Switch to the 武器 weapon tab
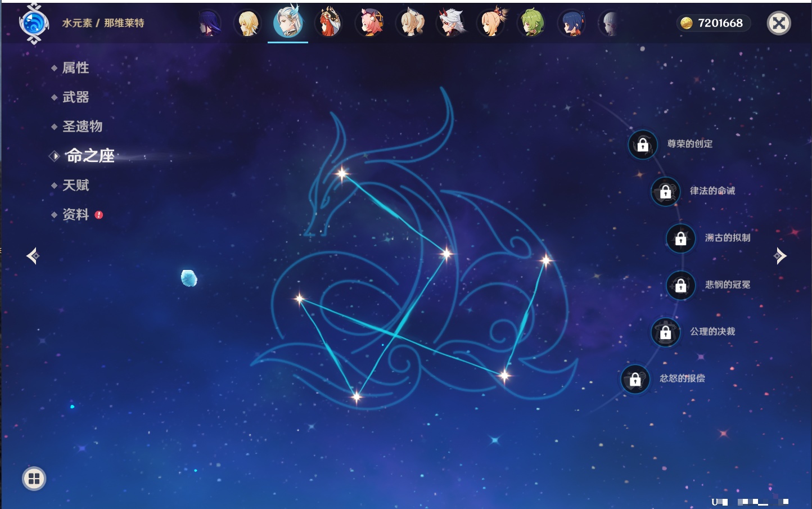This screenshot has height=509, width=812. 75,97
